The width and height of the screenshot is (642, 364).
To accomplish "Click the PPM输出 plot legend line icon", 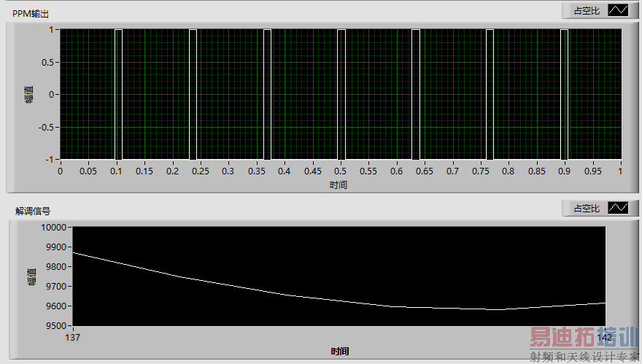I will click(618, 10).
